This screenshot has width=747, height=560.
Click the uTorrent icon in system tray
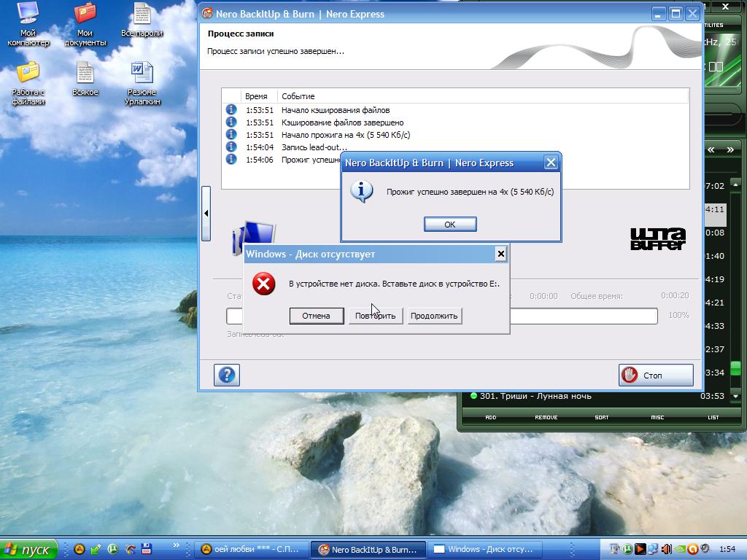click(627, 549)
